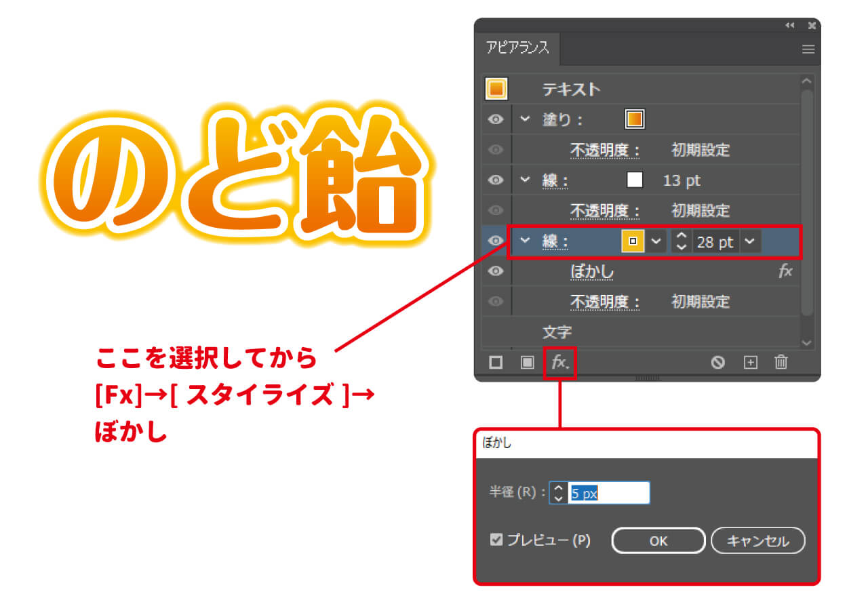Close the アピアランス panel with X

pos(812,25)
